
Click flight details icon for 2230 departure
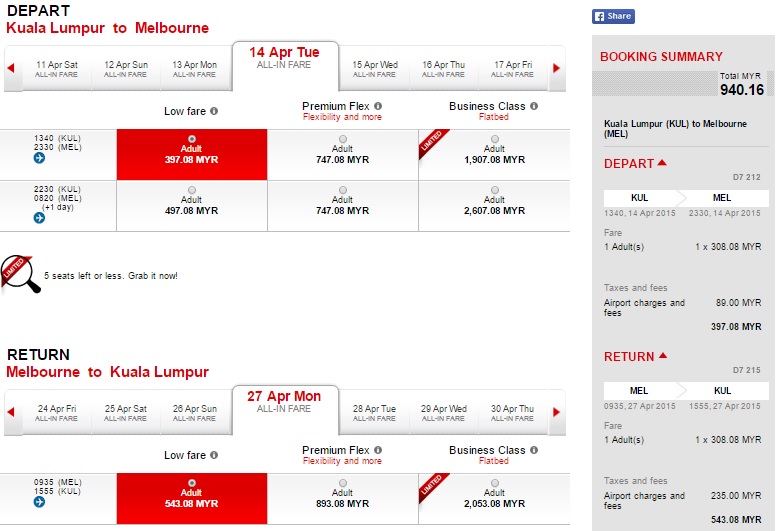tap(39, 217)
